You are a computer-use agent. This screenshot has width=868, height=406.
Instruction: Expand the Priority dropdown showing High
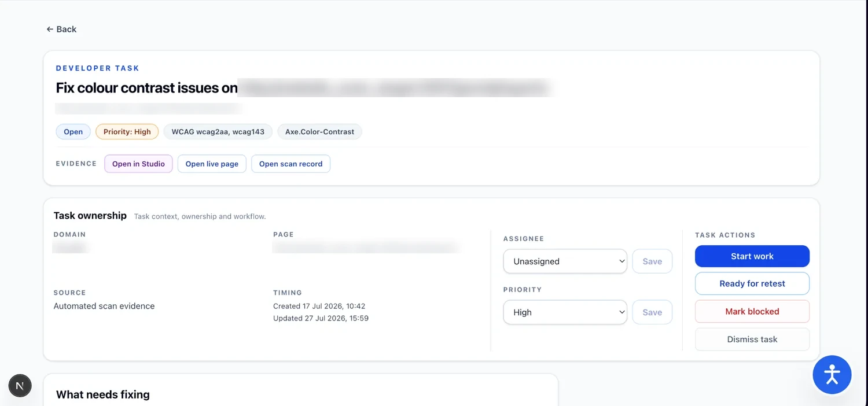(x=565, y=312)
